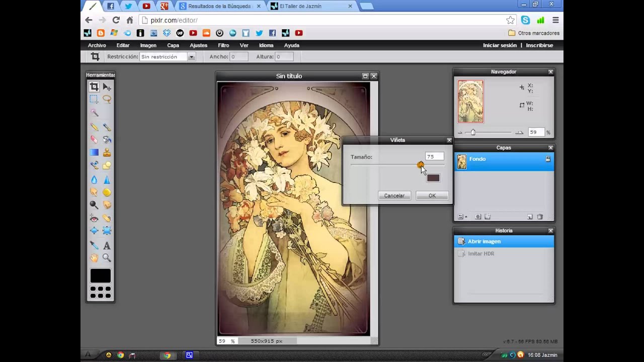Select the Lasso tool

(x=107, y=100)
